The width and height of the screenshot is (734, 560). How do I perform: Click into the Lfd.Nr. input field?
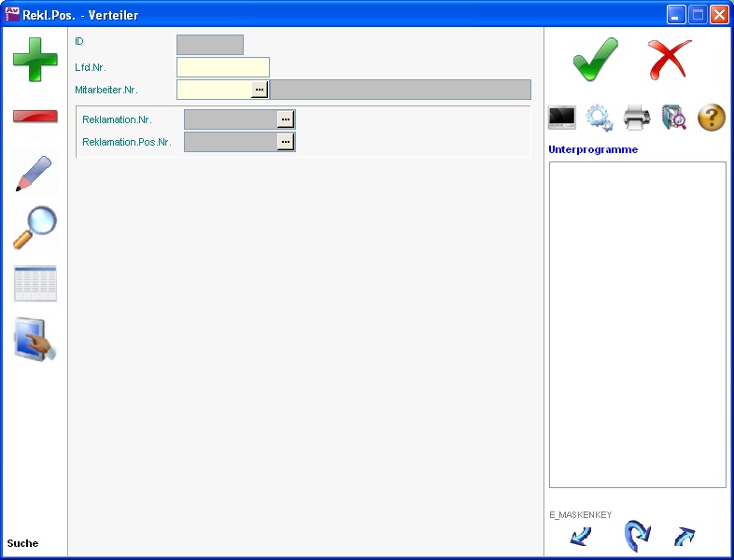(x=222, y=67)
